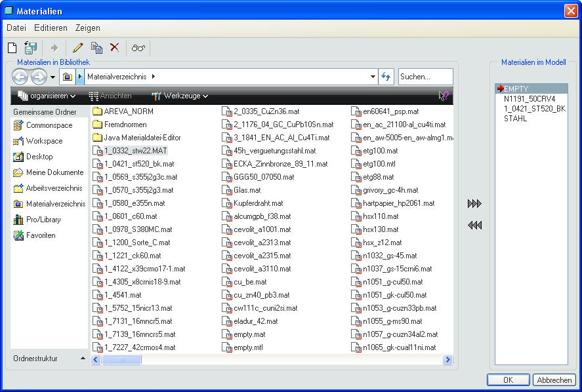Open the address bar path dropdown
582x392 pixels.
click(x=373, y=77)
